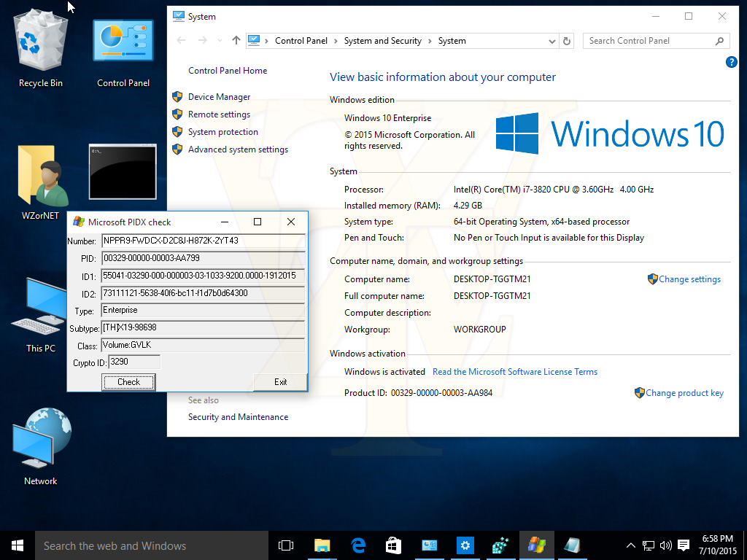Click Change settings for computer name
Image resolution: width=747 pixels, height=560 pixels.
(689, 279)
